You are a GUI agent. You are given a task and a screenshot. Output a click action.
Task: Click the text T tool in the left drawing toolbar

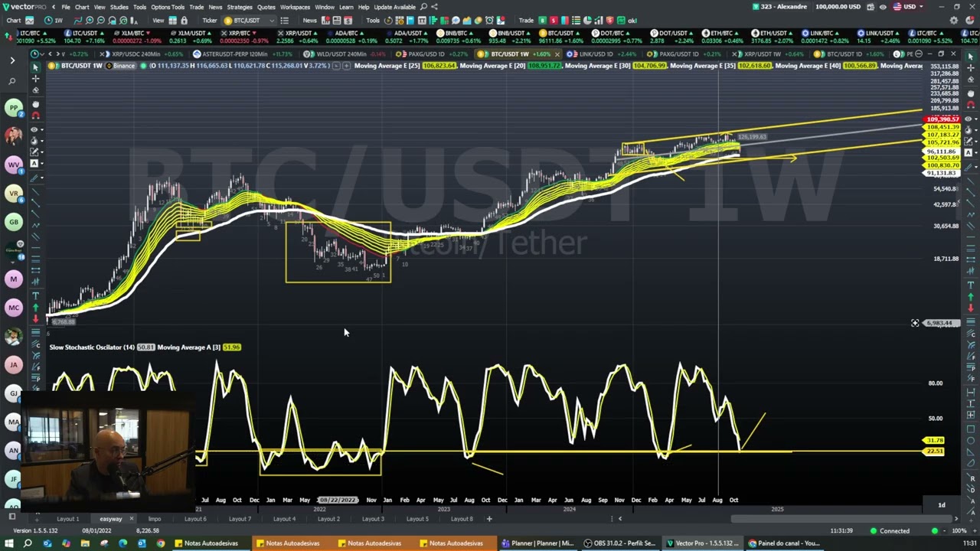point(35,296)
